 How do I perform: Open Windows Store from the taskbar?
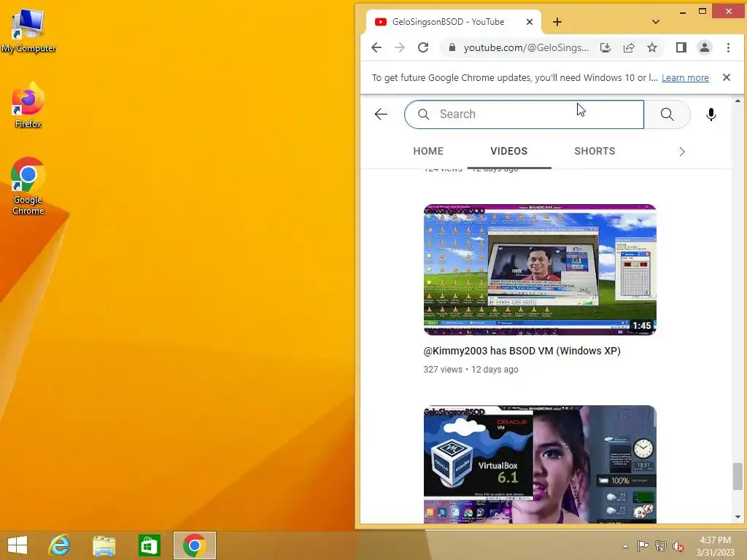point(149,545)
